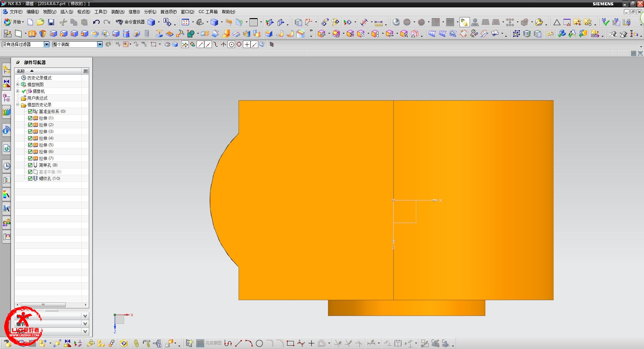Select 历史记录模式 in the navigator
This screenshot has height=349, width=644.
[x=39, y=78]
